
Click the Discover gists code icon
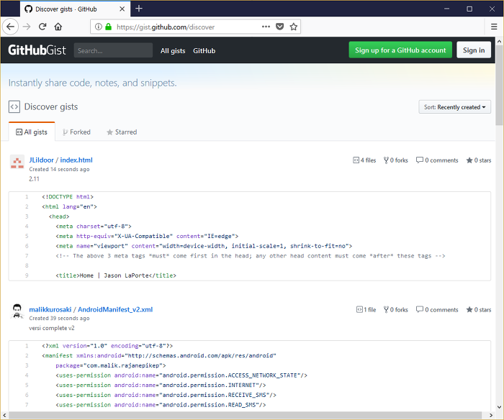coord(14,107)
